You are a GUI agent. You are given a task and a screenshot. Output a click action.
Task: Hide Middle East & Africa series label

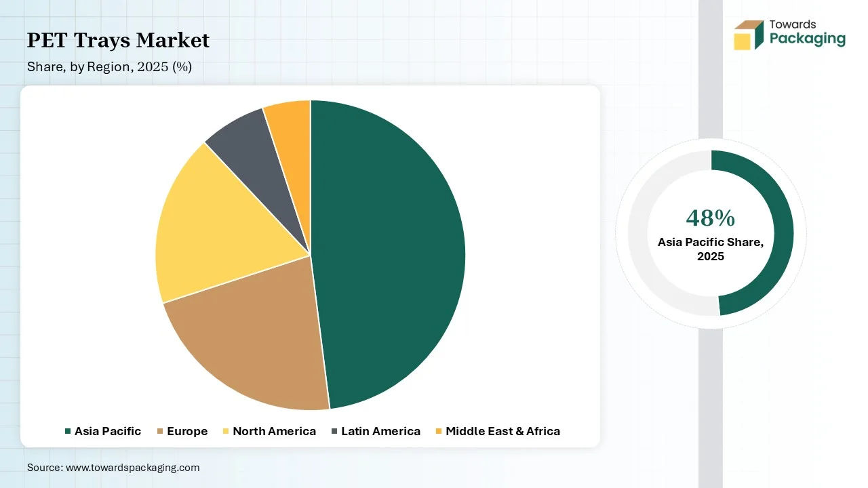pyautogui.click(x=502, y=431)
